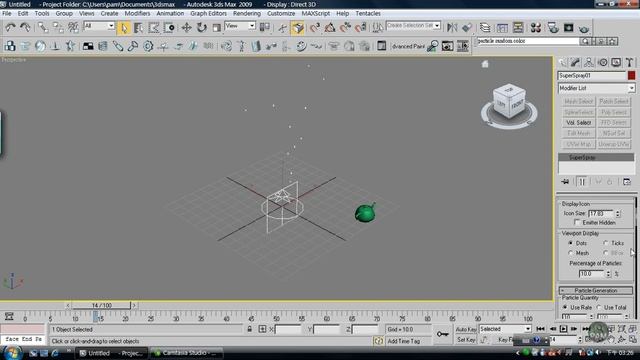Image resolution: width=640 pixels, height=360 pixels.
Task: Click the Quick Render teapot icon
Action: (x=584, y=28)
